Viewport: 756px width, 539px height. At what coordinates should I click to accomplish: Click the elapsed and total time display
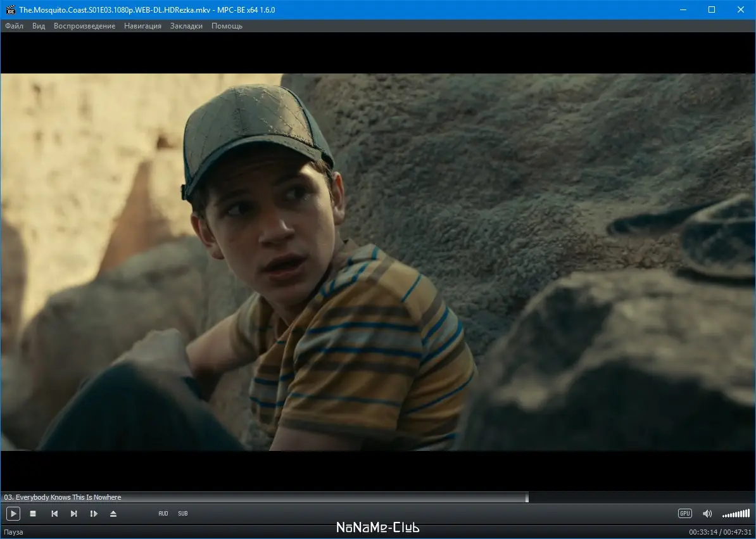click(x=721, y=532)
